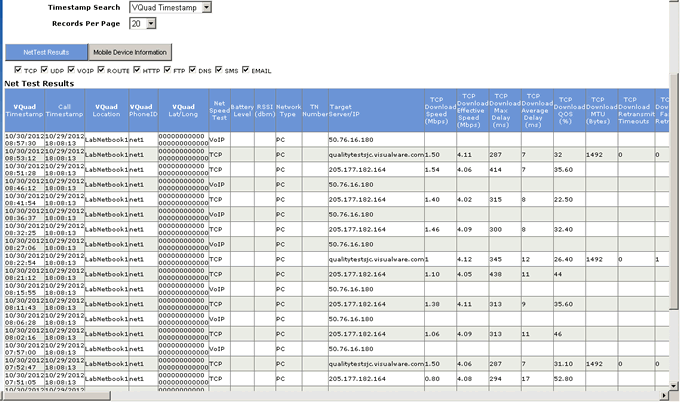Click the Target Server/IP column header
The image size is (680, 402).
coord(354,110)
